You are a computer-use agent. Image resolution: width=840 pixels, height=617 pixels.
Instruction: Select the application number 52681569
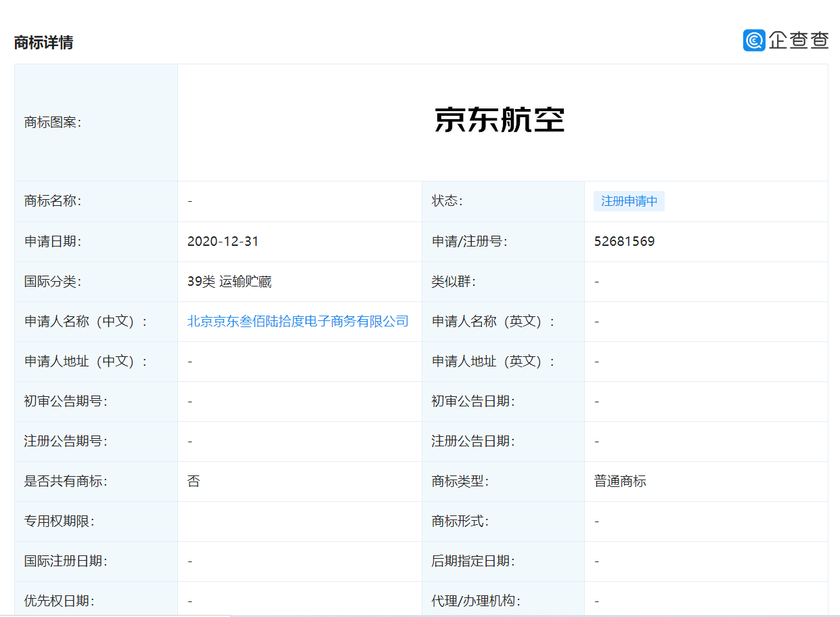(624, 242)
